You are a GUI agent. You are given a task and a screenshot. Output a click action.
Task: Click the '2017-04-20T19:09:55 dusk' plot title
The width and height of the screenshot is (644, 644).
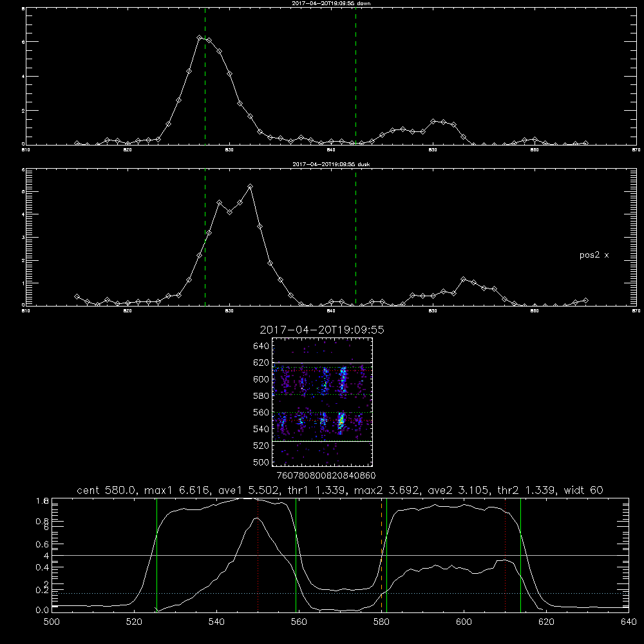click(332, 164)
